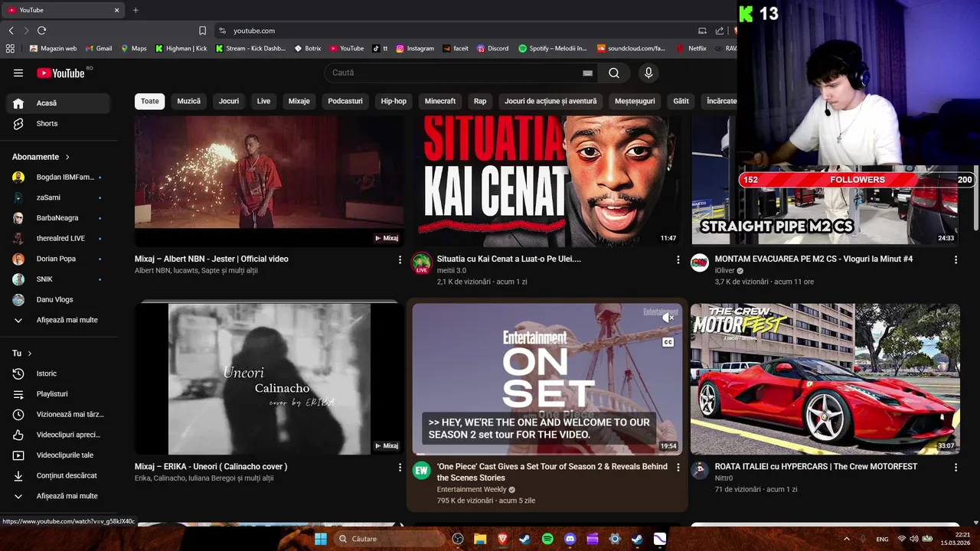Open the YouTube hamburger guide menu
This screenshot has width=980, height=551.
[18, 73]
